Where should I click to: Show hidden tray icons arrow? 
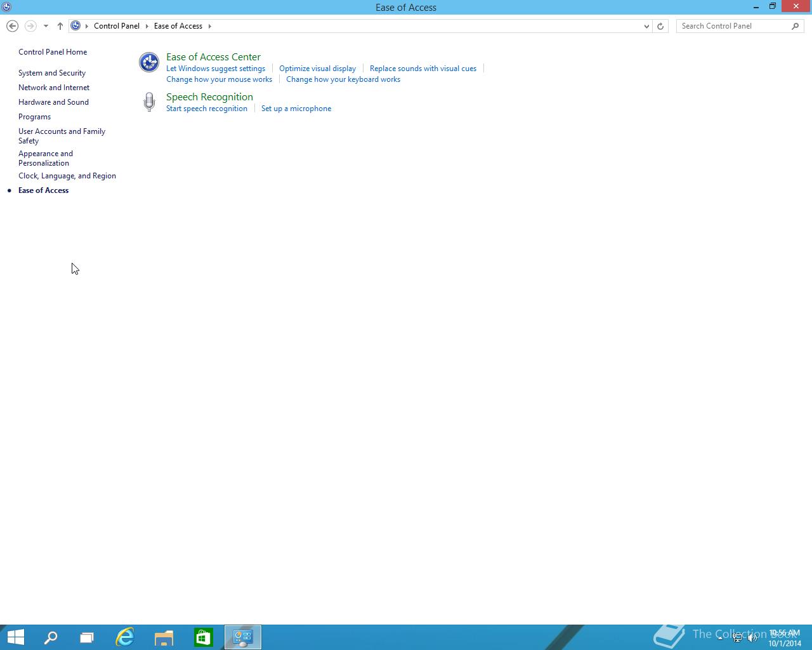point(720,638)
